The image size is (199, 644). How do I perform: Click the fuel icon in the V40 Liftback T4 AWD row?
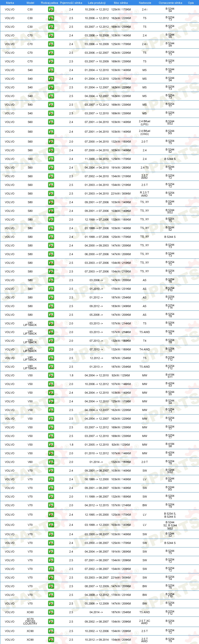coord(51,349)
